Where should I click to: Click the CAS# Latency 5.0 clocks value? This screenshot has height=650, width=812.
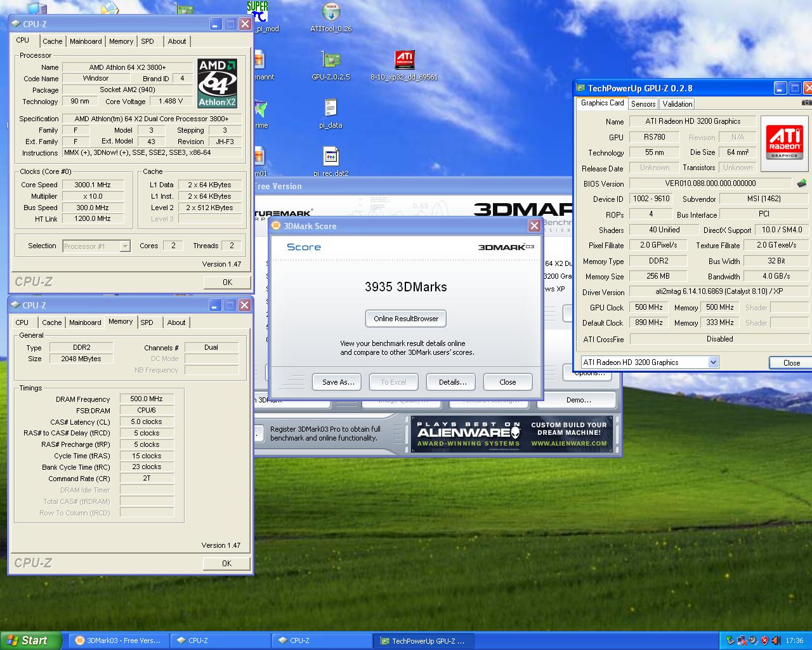click(x=147, y=422)
